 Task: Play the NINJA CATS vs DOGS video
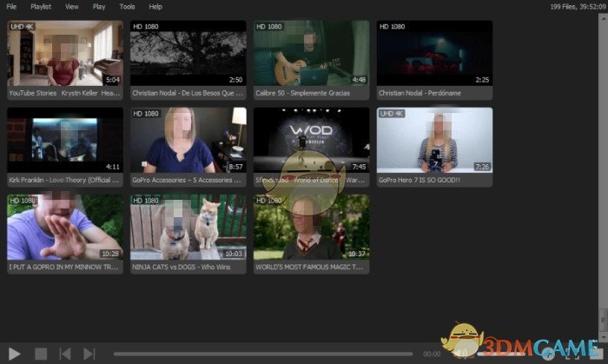click(x=188, y=227)
